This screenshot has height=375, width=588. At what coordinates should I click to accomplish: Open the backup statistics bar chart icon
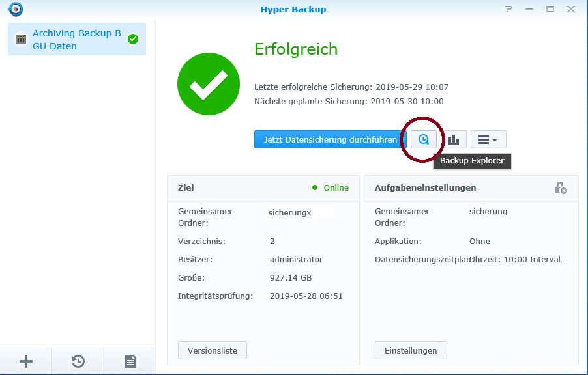click(454, 139)
